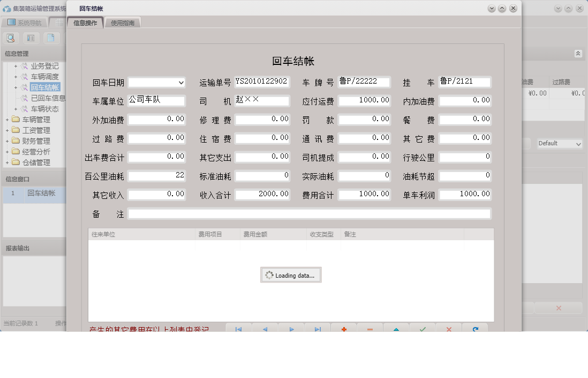The height and width of the screenshot is (378, 588).
Task: Select the search magnifier tool
Action: [11, 38]
